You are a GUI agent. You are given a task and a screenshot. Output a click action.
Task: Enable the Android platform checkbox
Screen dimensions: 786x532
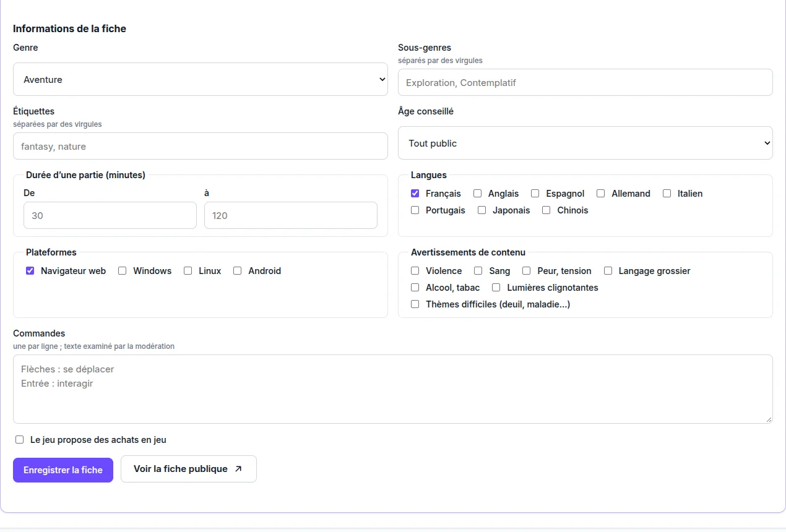238,271
